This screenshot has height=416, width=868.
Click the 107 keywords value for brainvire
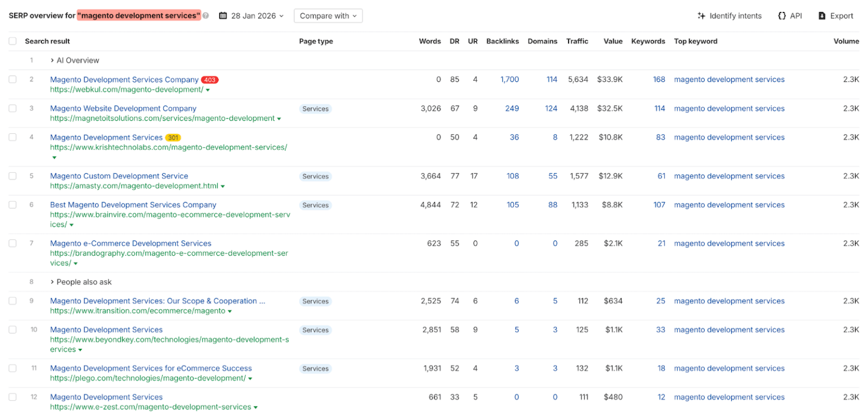pyautogui.click(x=659, y=205)
